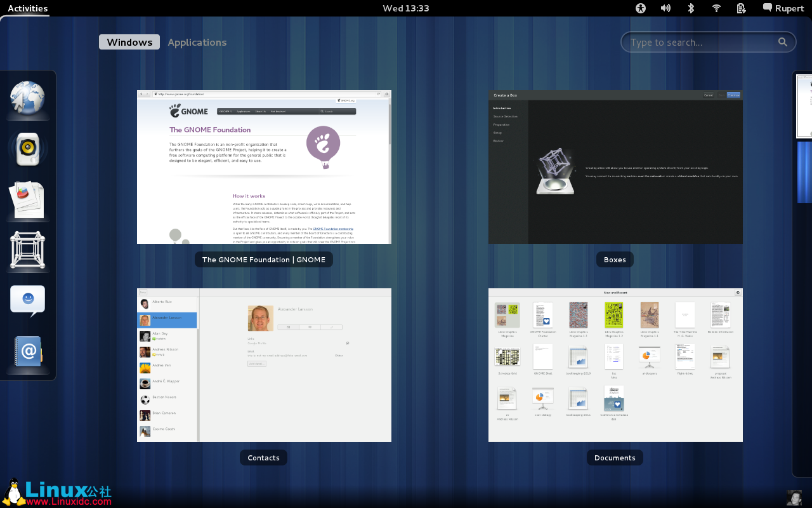812x508 pixels.
Task: Open the accessibility menu in top bar
Action: (641, 8)
